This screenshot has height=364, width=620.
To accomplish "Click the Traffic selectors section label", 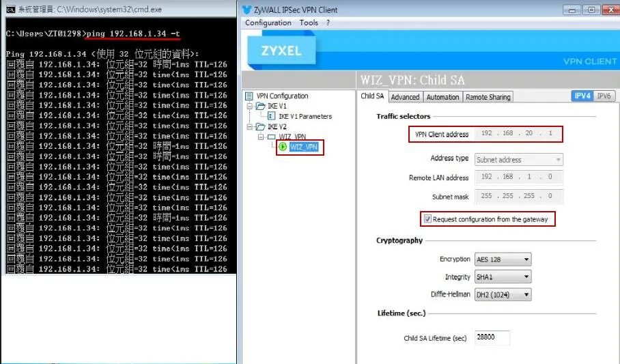I will coord(404,116).
